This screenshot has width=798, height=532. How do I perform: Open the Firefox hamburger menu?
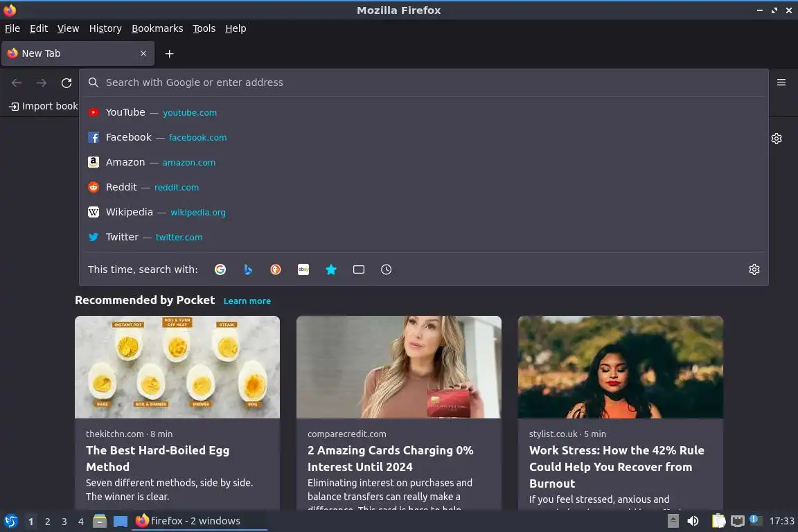pyautogui.click(x=781, y=82)
